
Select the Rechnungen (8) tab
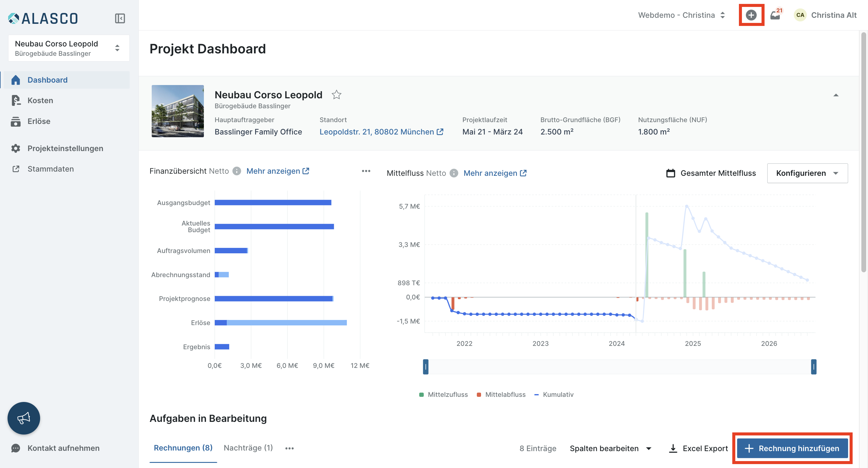(183, 448)
